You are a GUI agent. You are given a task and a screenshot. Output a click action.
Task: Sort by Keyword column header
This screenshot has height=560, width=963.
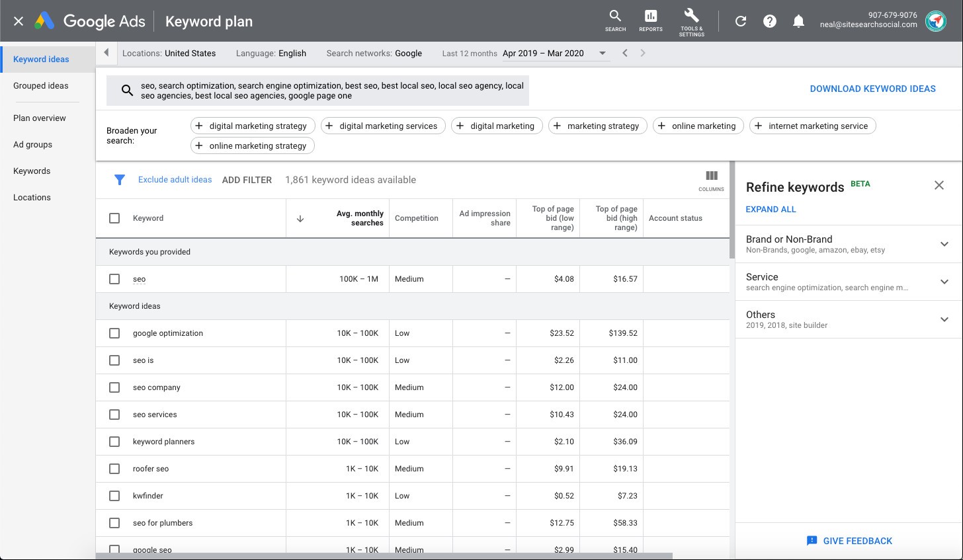[148, 218]
